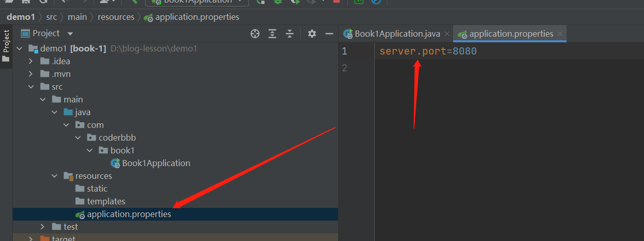Open Project panel gear options
644x241 pixels.
tap(312, 34)
